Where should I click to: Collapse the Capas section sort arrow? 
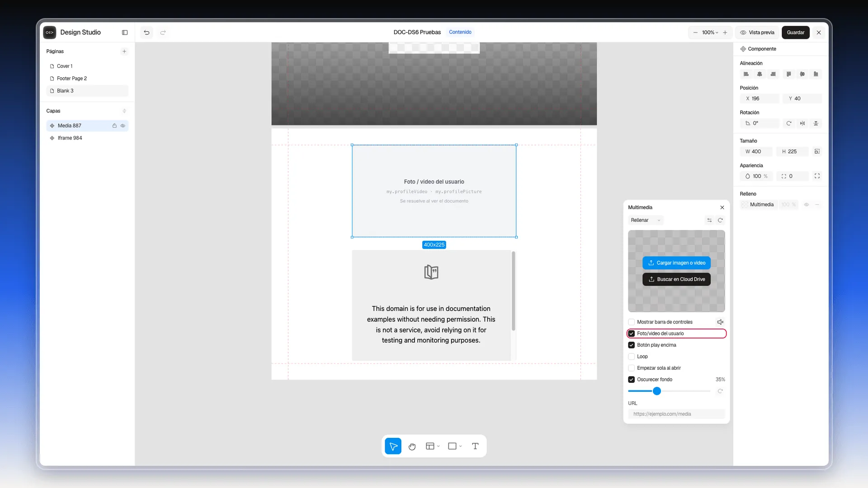pyautogui.click(x=124, y=111)
